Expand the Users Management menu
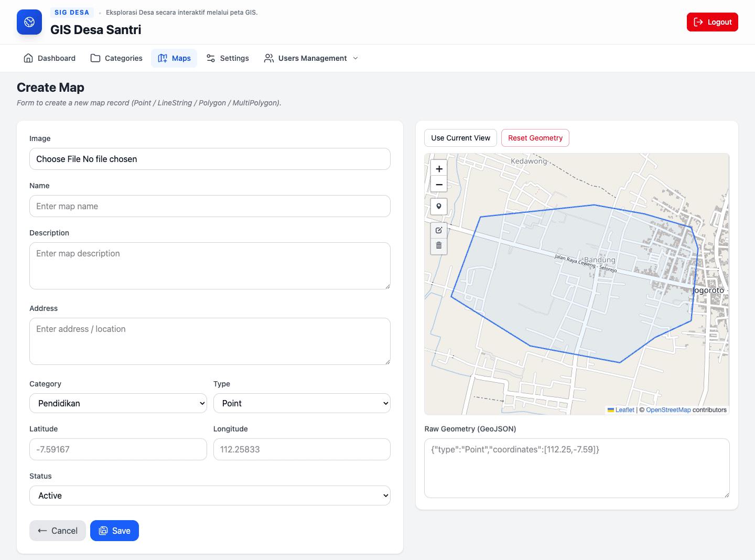The height and width of the screenshot is (560, 755). pyautogui.click(x=311, y=58)
